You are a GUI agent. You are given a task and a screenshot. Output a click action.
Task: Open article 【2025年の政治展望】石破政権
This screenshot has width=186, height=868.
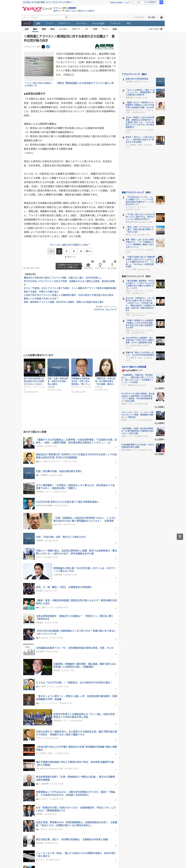(76, 632)
